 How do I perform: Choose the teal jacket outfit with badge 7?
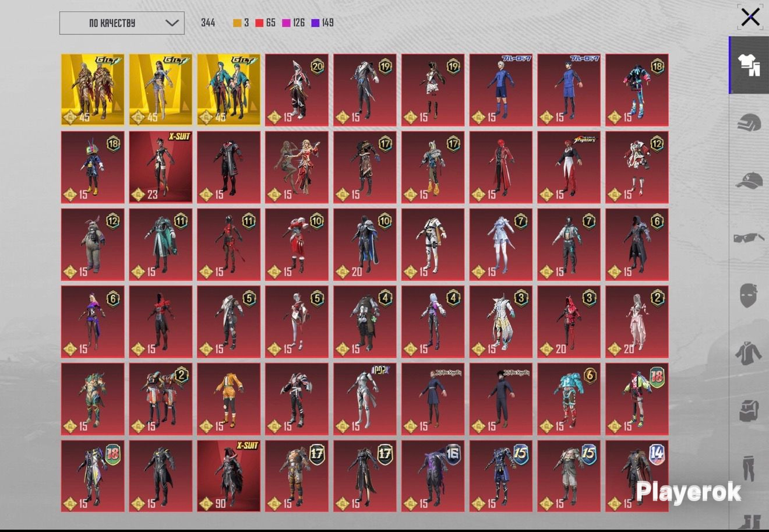click(569, 245)
